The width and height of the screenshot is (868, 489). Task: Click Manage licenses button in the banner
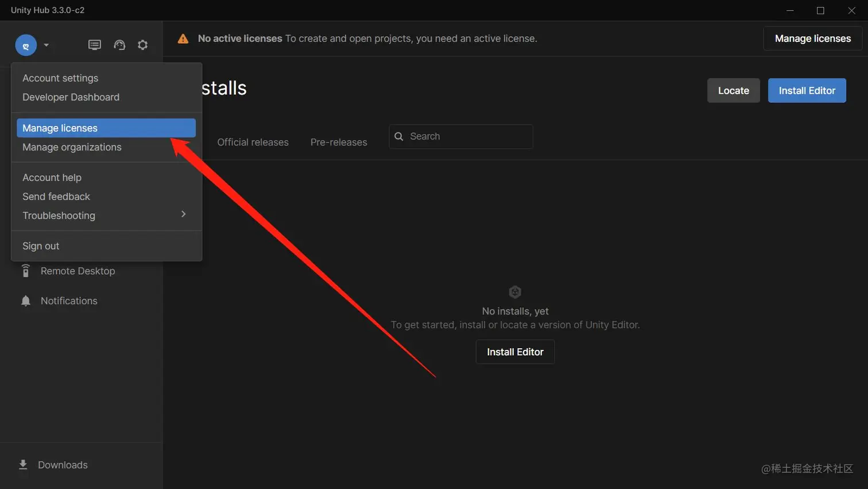(812, 38)
